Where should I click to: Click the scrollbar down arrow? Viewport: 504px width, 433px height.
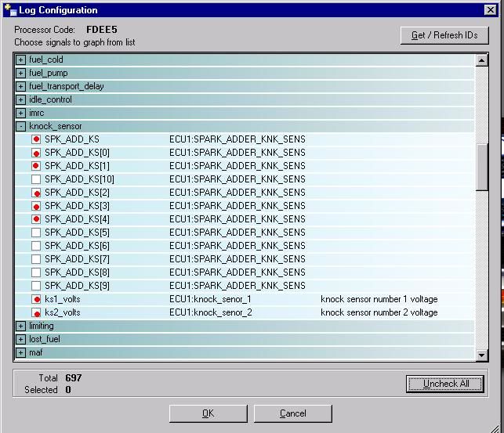pos(482,355)
